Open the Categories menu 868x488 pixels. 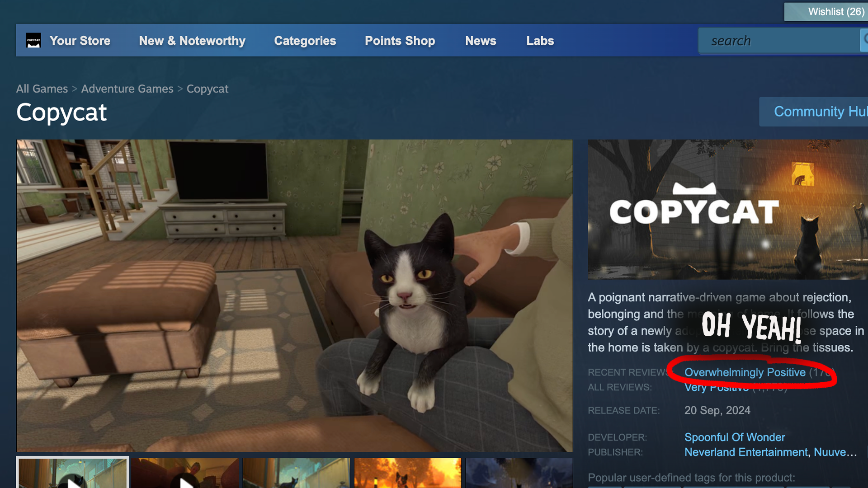305,41
